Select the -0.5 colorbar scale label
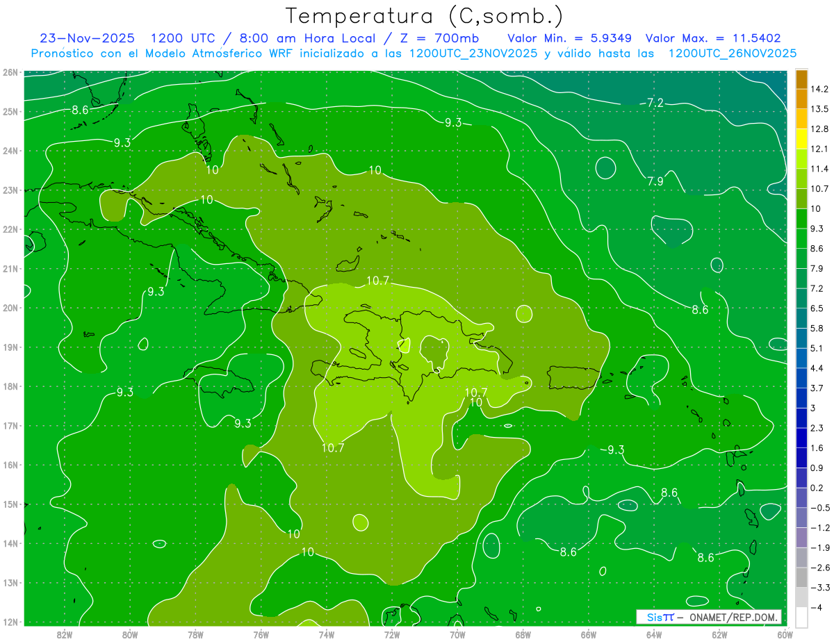 point(820,508)
